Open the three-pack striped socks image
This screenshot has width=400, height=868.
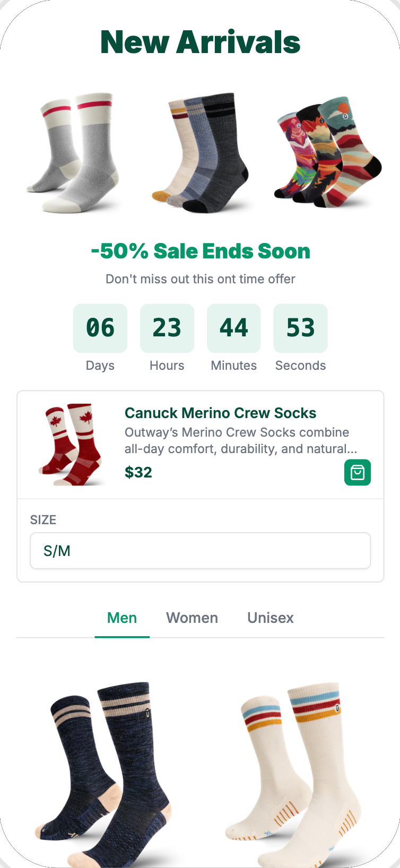click(201, 153)
